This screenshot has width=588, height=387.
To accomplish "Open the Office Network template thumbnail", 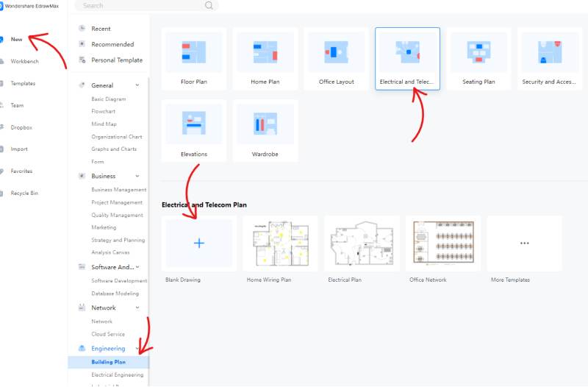I will pyautogui.click(x=443, y=244).
